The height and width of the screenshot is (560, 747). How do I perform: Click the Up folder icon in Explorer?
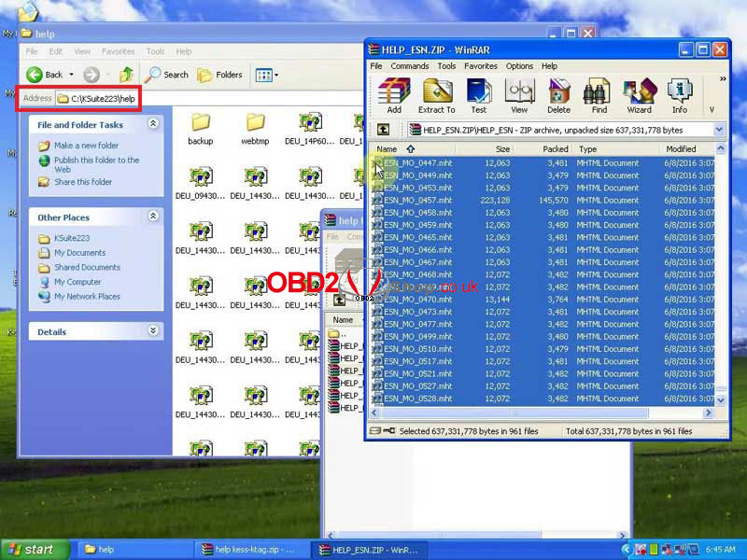[126, 75]
